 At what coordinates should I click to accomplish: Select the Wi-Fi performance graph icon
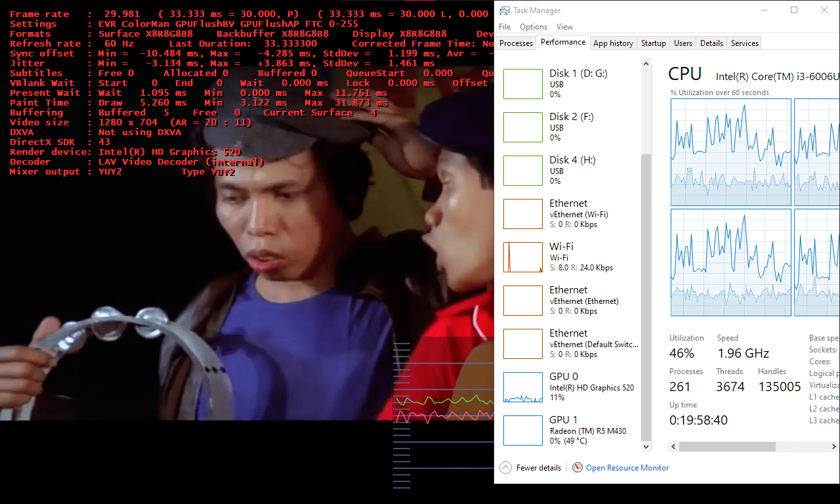[x=522, y=257]
